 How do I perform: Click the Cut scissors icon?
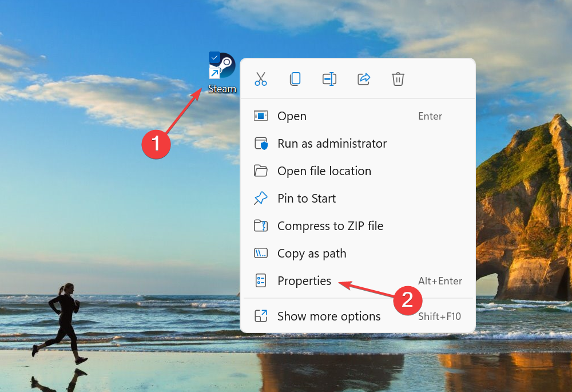point(261,79)
